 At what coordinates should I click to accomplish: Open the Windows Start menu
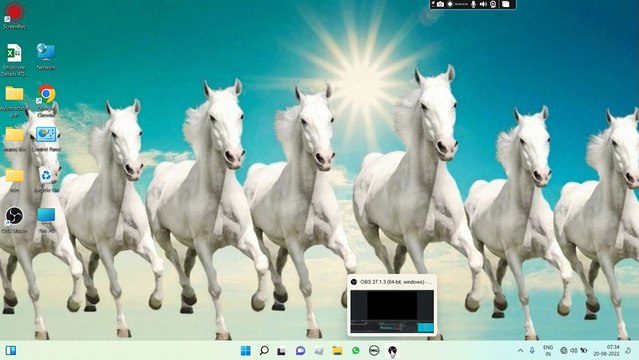(246, 351)
